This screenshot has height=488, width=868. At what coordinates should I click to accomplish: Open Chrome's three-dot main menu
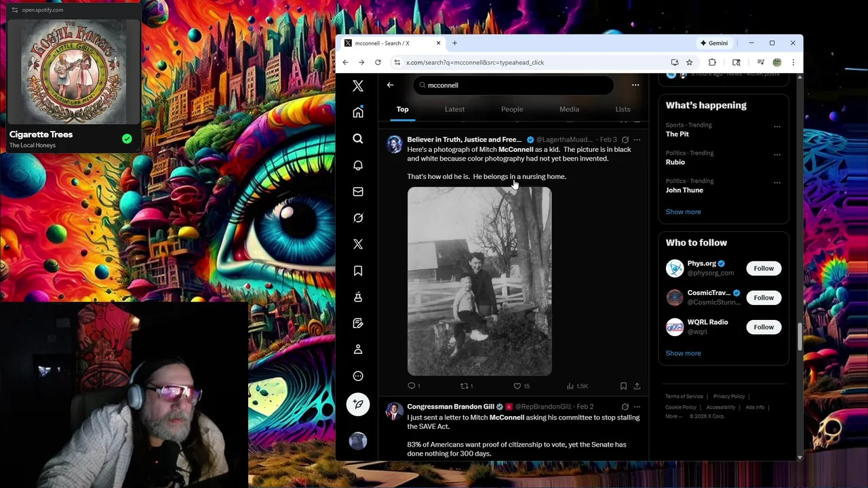793,62
